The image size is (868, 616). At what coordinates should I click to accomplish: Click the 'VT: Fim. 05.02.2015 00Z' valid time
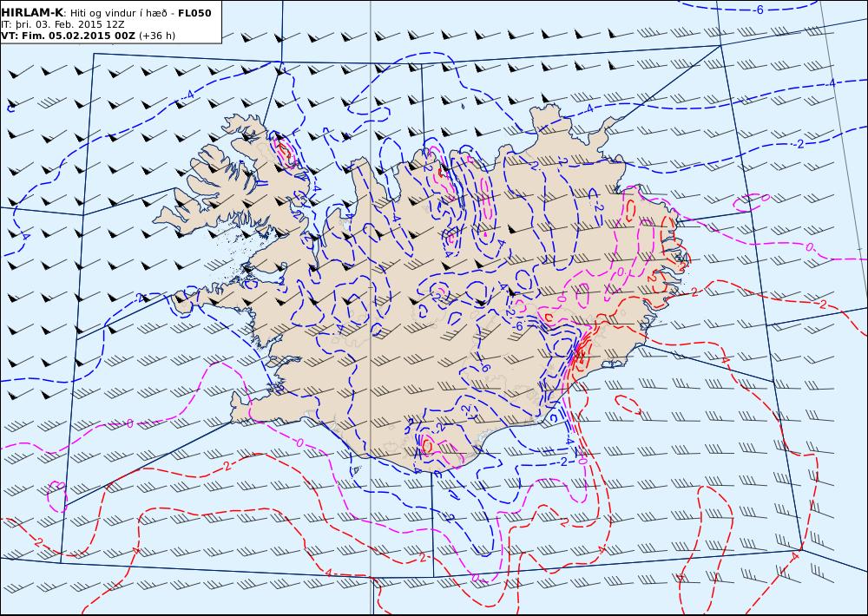coord(68,36)
